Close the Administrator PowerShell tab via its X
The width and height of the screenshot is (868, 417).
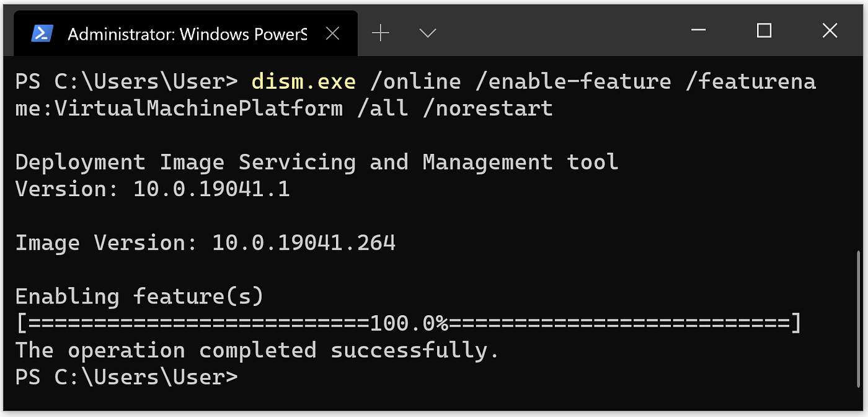pos(333,33)
